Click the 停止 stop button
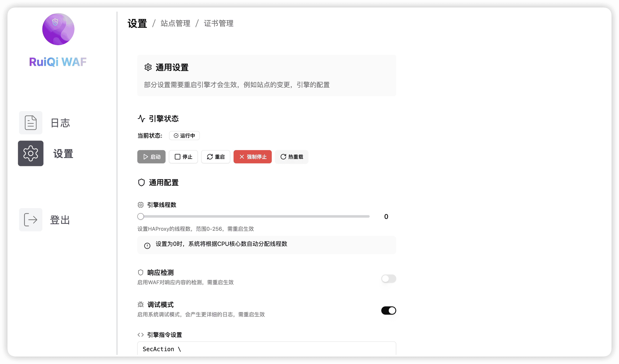The image size is (619, 364). tap(183, 157)
